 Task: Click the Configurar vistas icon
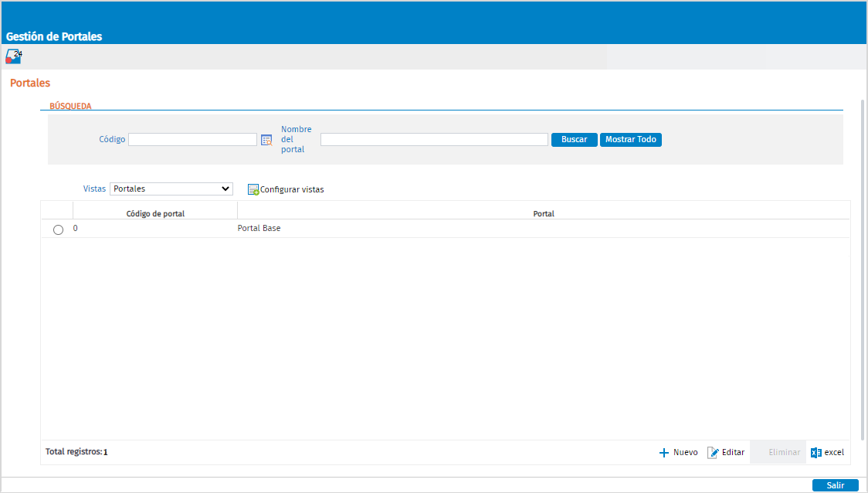pos(253,189)
